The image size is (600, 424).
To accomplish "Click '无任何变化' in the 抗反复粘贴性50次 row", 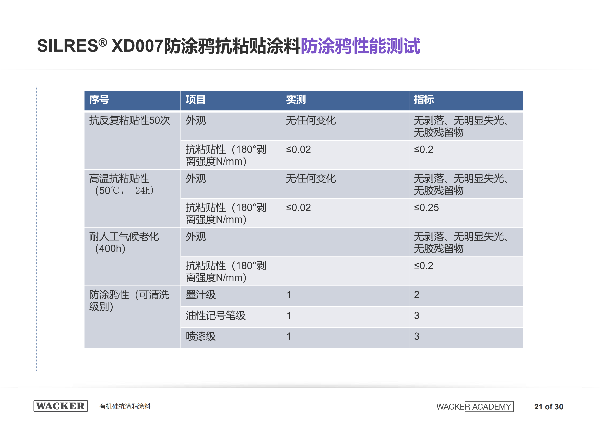I will pos(311,121).
